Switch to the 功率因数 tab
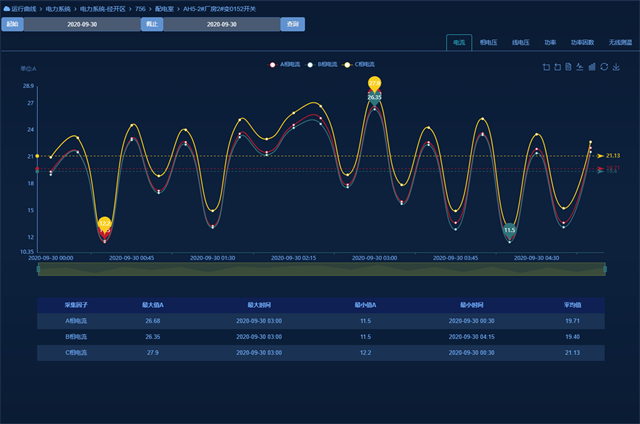The width and height of the screenshot is (640, 424). pos(582,43)
